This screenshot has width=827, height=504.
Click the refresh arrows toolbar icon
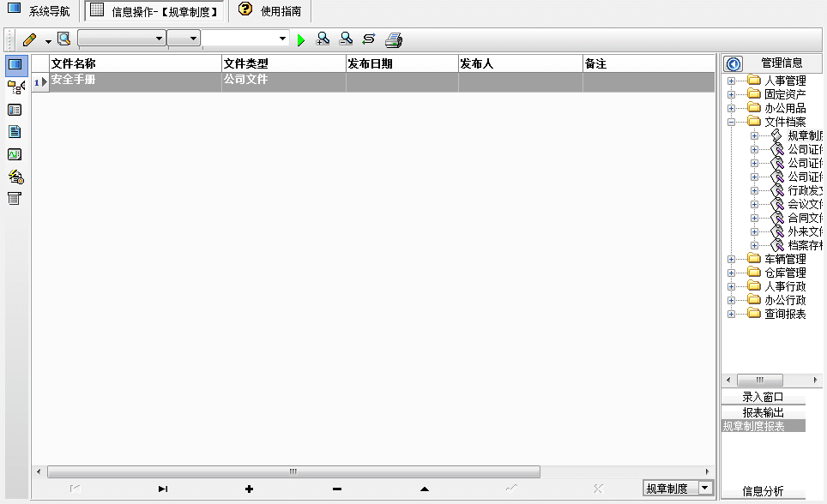[369, 39]
